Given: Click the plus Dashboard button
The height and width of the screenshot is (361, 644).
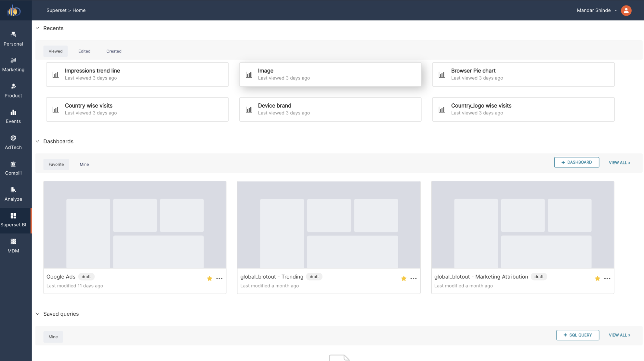Looking at the screenshot, I should 576,162.
